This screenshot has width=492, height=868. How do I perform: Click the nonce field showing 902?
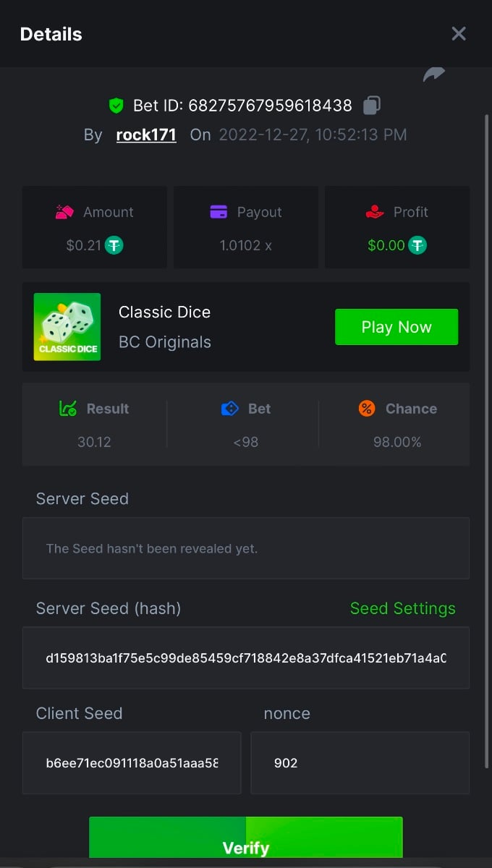click(360, 763)
